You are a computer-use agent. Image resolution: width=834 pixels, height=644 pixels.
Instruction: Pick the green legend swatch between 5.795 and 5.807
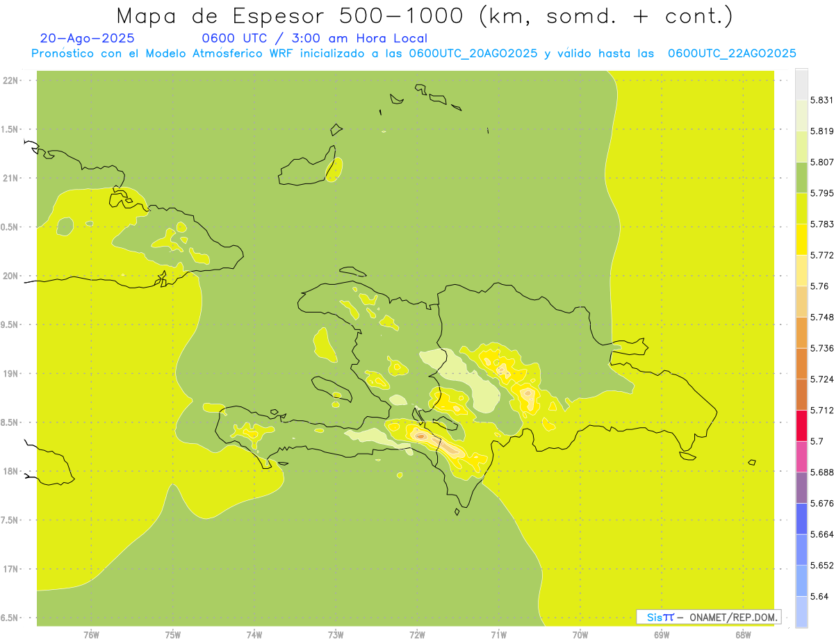(801, 177)
